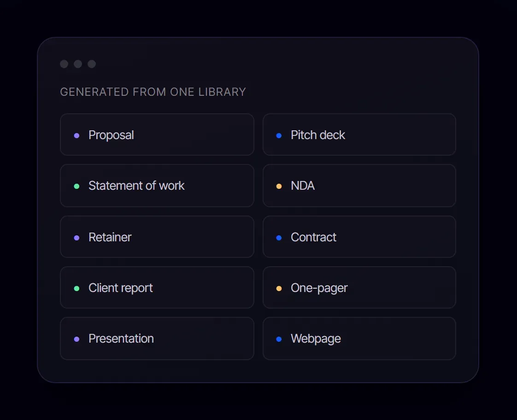The image size is (517, 420).
Task: Click the orange dot beside NDA
Action: pyautogui.click(x=279, y=186)
